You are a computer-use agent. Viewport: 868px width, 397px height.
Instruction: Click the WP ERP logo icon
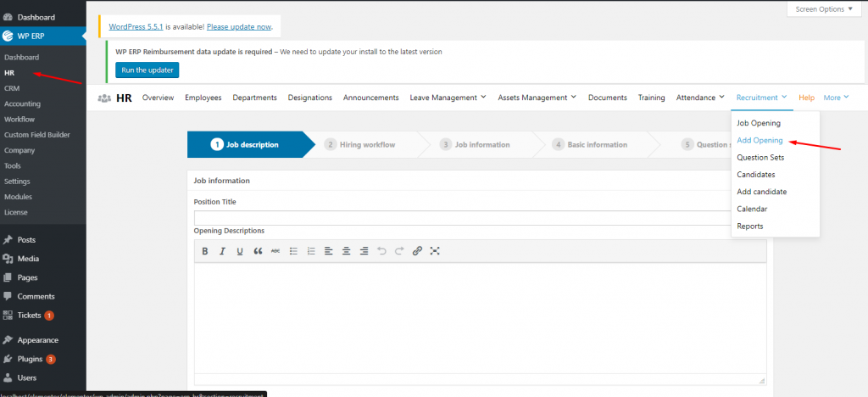(x=8, y=36)
